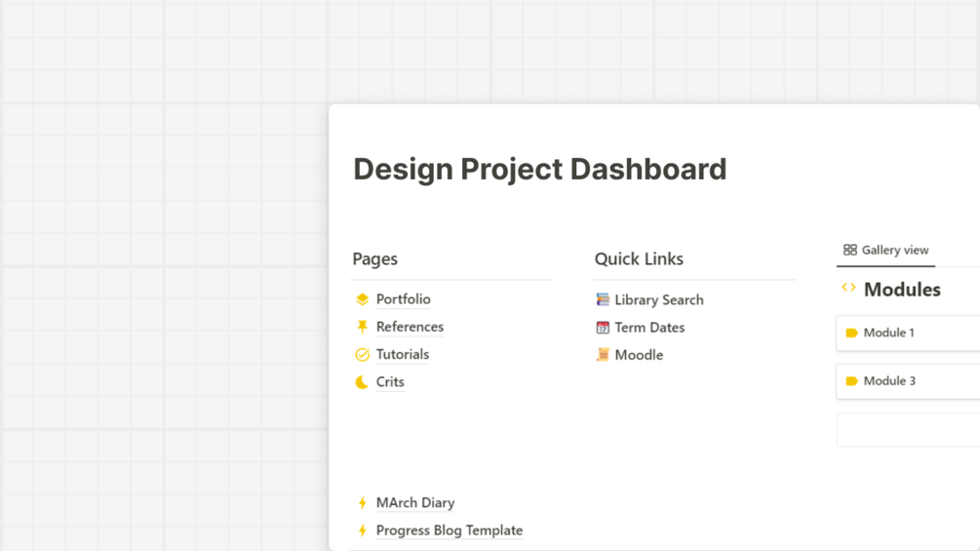Click the MArch Diary lightning icon
The image size is (980, 551).
[362, 503]
